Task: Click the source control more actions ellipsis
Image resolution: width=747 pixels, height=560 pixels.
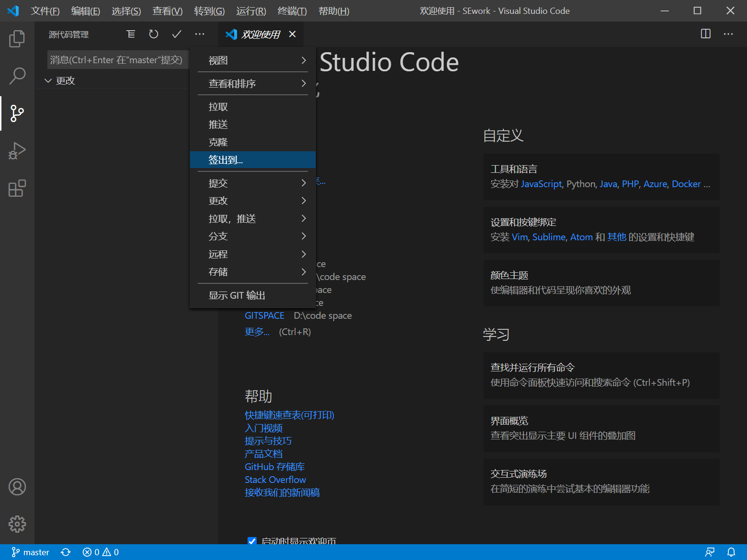Action: [200, 34]
